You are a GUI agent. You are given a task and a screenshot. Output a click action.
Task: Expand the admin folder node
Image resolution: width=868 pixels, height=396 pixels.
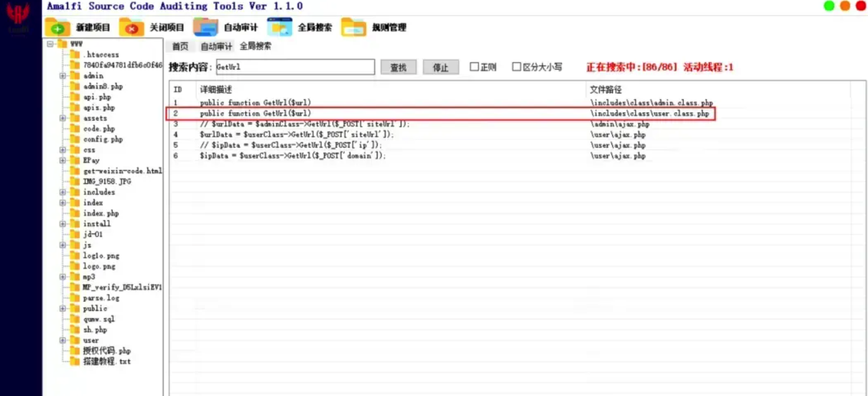[x=63, y=76]
